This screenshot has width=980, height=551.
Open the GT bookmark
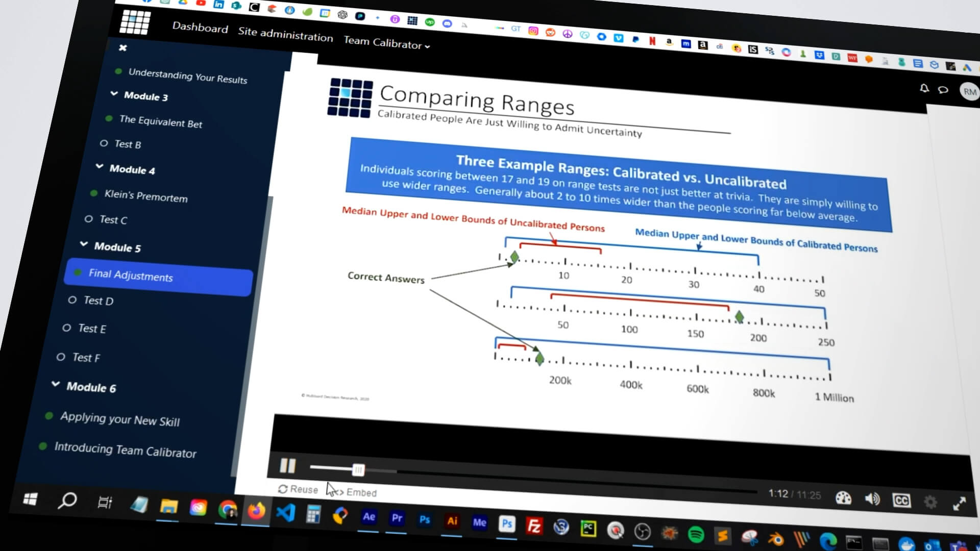[516, 29]
